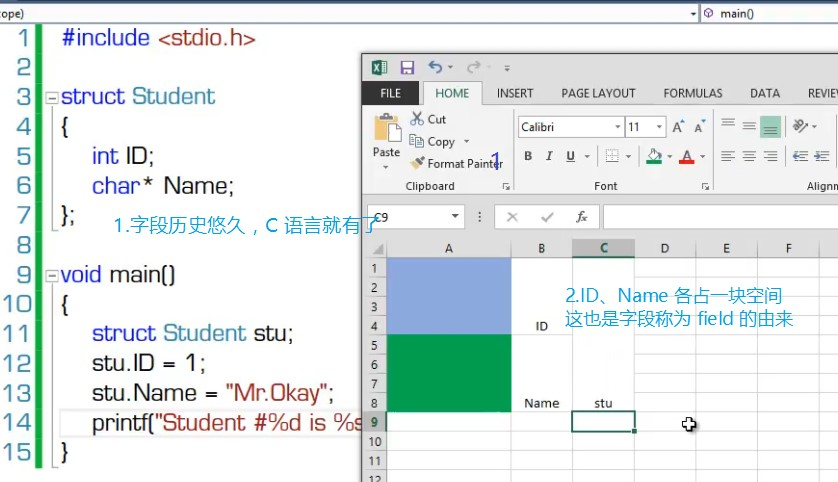Viewport: 838px width, 482px height.
Task: Toggle Underline formatting
Action: tap(570, 156)
